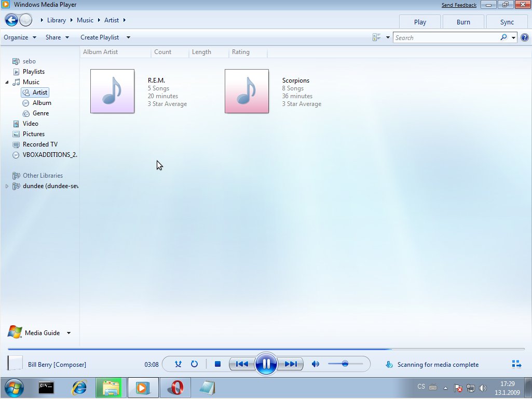Screen dimensions: 532x399
Task: Select the R.E.M. artist thumbnail
Action: coord(112,91)
